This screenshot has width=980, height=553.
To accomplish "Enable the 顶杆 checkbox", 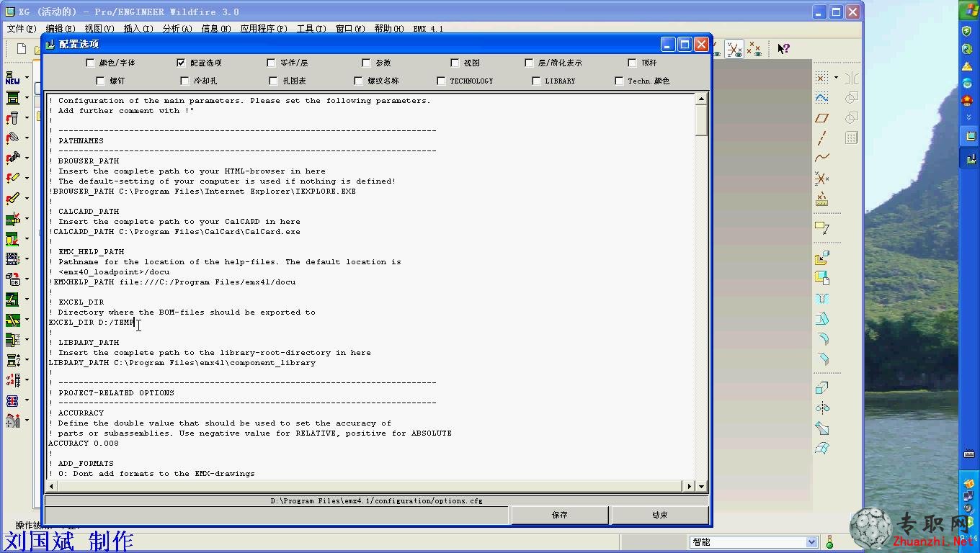I will 632,63.
